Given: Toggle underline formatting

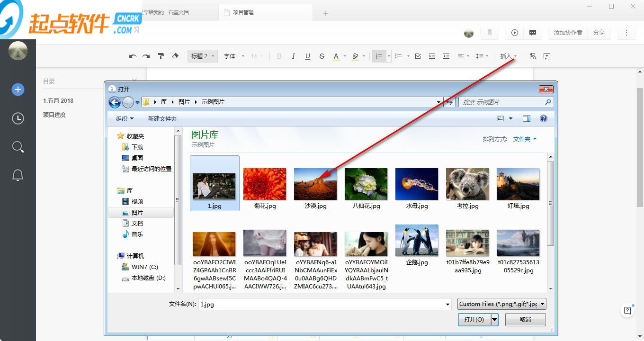Looking at the screenshot, I should point(308,56).
